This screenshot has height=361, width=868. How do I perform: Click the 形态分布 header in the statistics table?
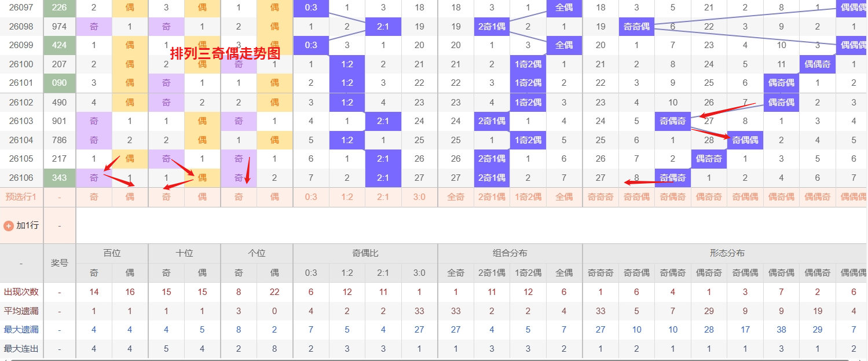(727, 253)
